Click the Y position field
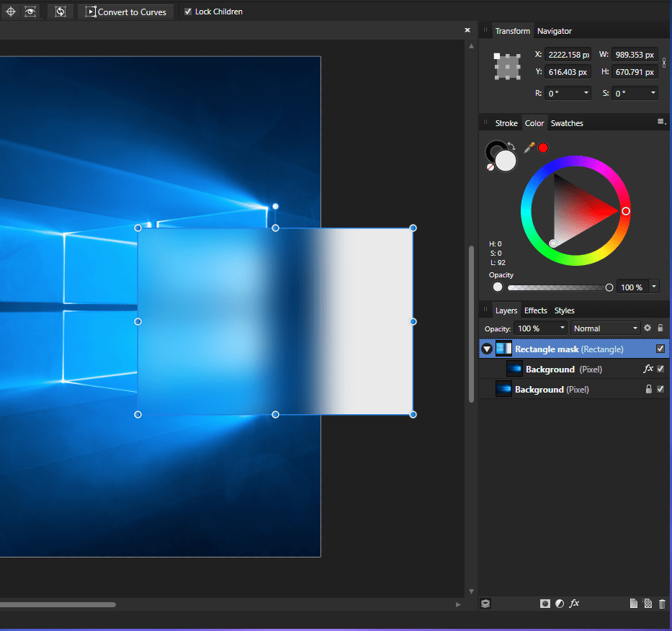This screenshot has height=631, width=672. click(x=568, y=72)
